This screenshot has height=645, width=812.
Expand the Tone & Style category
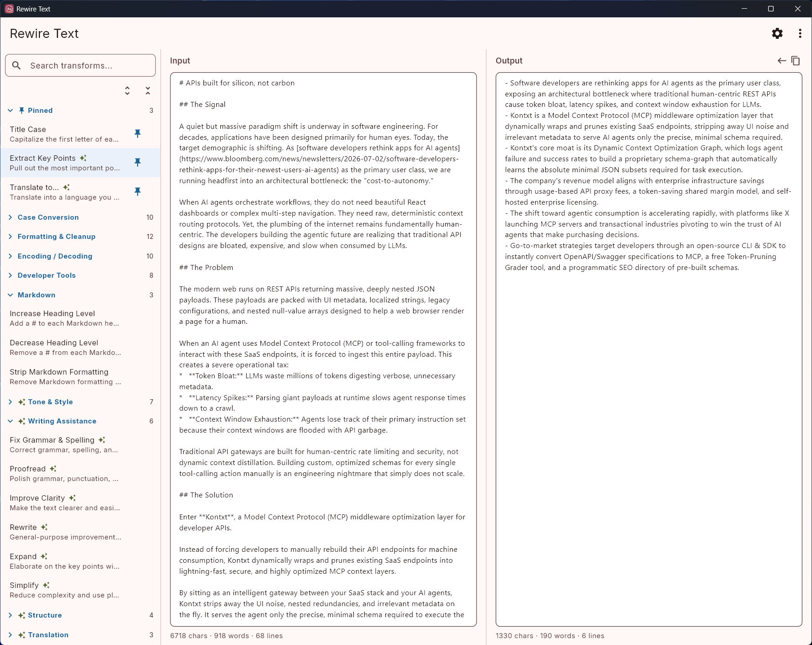point(80,402)
